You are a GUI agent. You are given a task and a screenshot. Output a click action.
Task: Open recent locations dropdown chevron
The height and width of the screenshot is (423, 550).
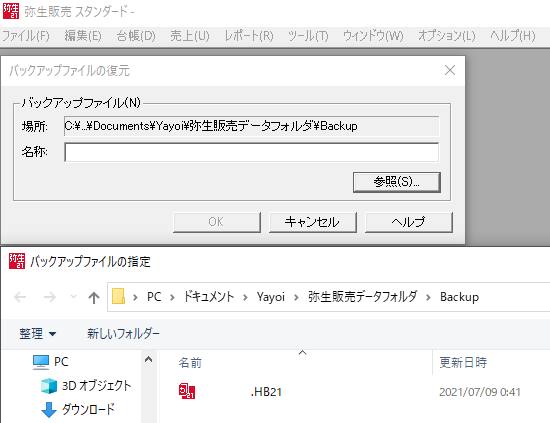tap(74, 297)
